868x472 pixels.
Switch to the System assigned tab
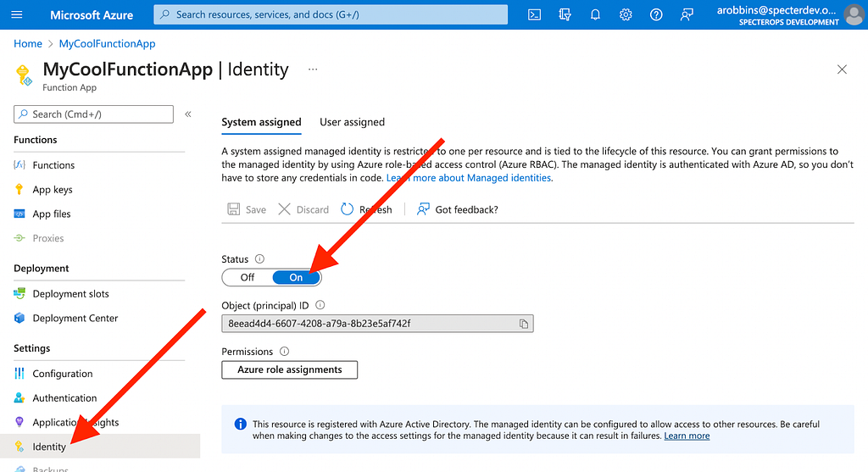tap(261, 122)
